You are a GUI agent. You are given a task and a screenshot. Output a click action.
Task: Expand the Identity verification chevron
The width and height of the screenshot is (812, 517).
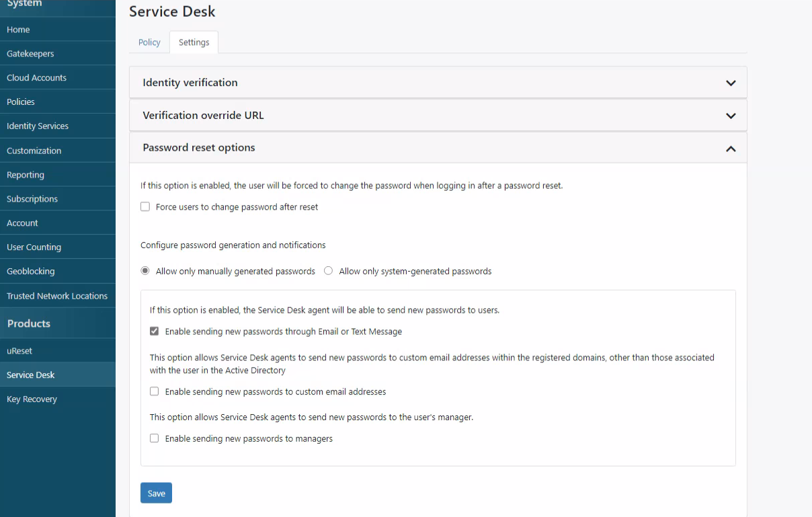pos(731,83)
